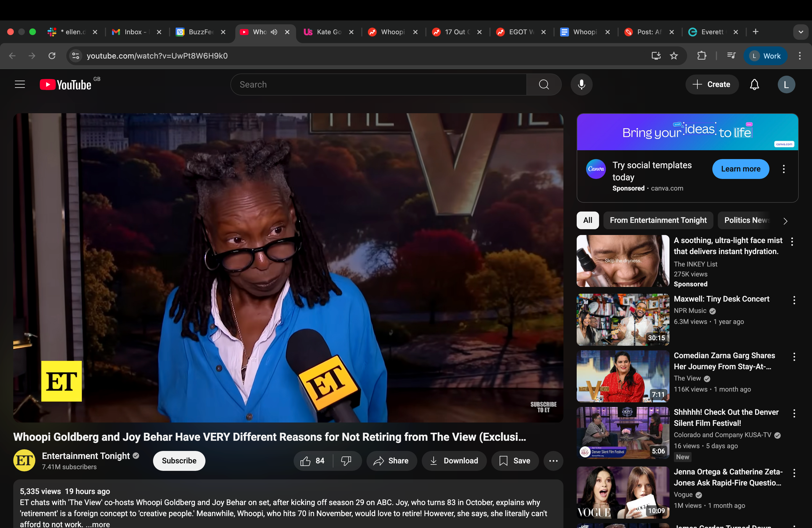Click Learn more on the Canva ad
The width and height of the screenshot is (812, 528).
pyautogui.click(x=740, y=169)
